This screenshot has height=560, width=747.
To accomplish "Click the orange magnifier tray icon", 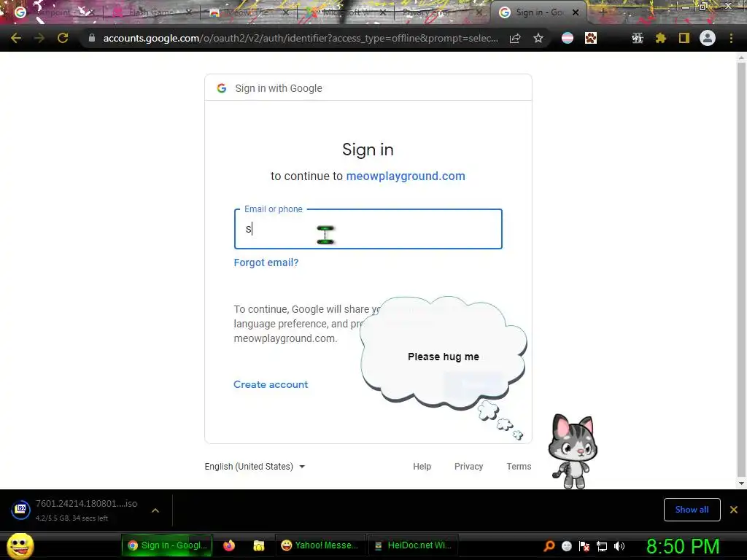I will click(549, 546).
